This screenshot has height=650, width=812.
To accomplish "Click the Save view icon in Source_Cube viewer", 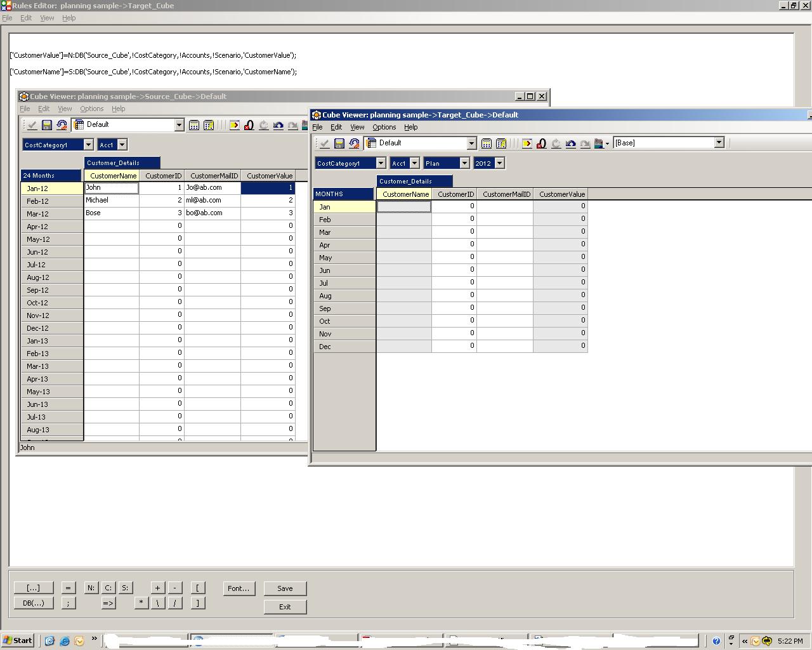I will [x=46, y=125].
